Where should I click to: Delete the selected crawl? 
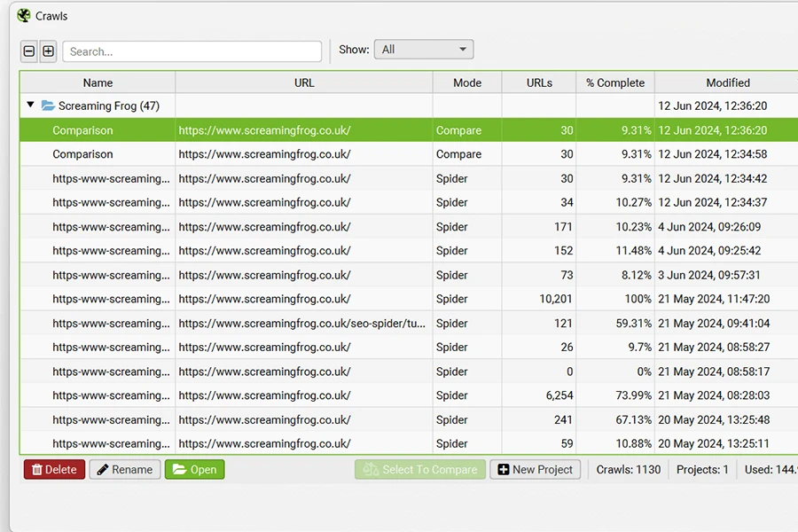pyautogui.click(x=54, y=469)
